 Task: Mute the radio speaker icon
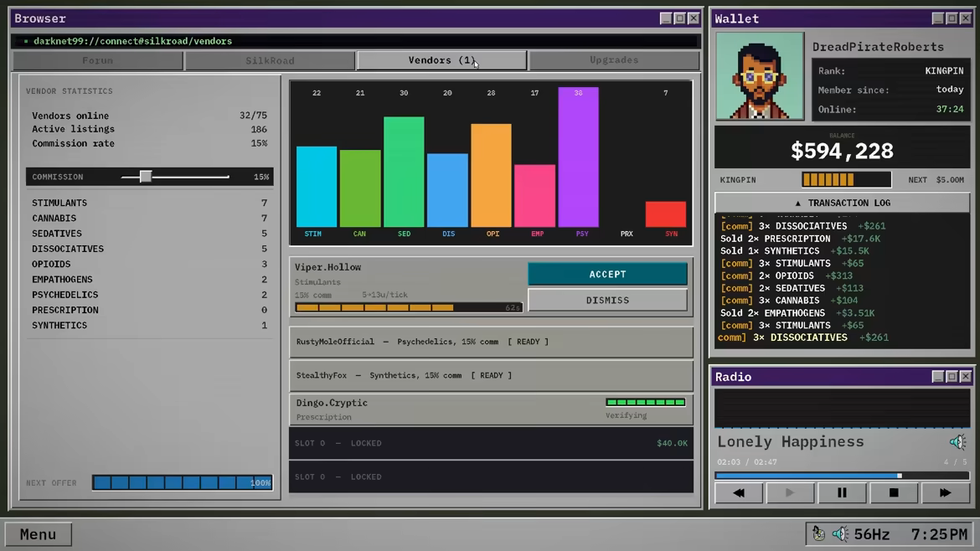(957, 442)
